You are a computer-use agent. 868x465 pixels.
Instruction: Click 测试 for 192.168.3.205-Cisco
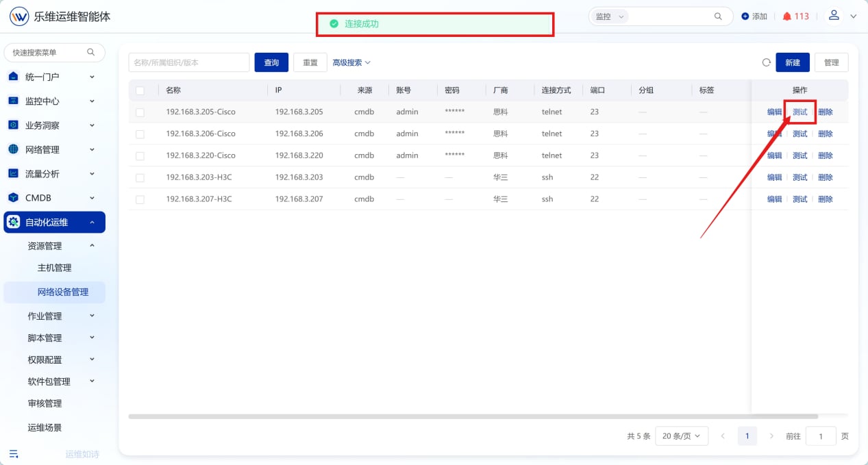(x=800, y=112)
